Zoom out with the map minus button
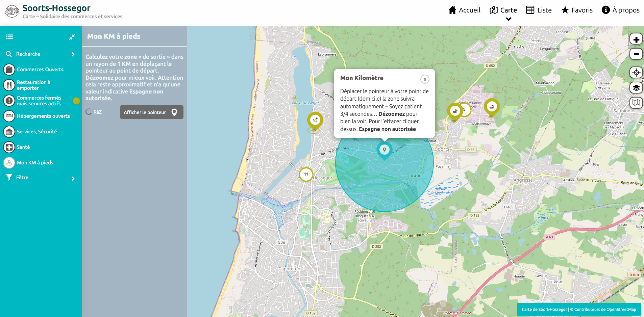The image size is (644, 317). pos(636,54)
